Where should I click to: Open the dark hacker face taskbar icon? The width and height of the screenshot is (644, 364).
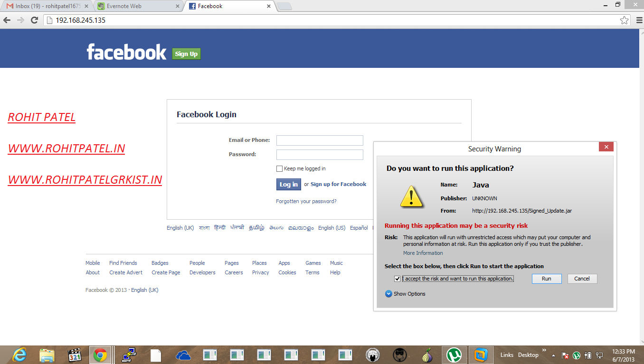(x=400, y=355)
